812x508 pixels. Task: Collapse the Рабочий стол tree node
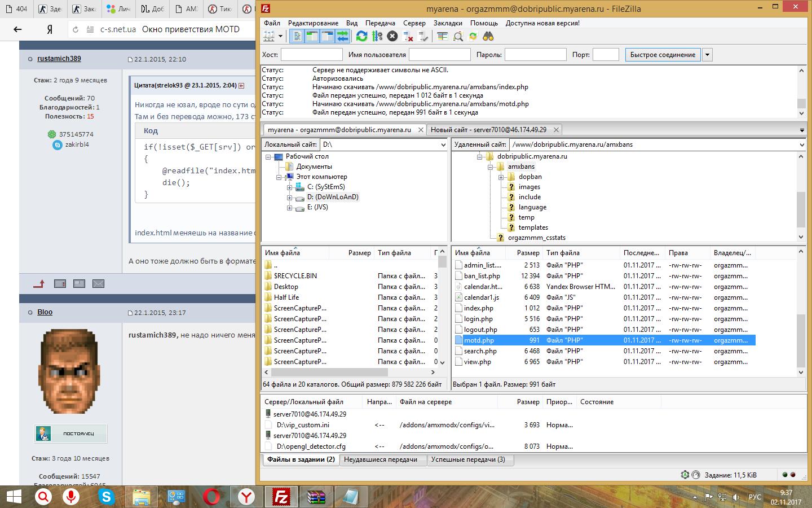(x=268, y=157)
